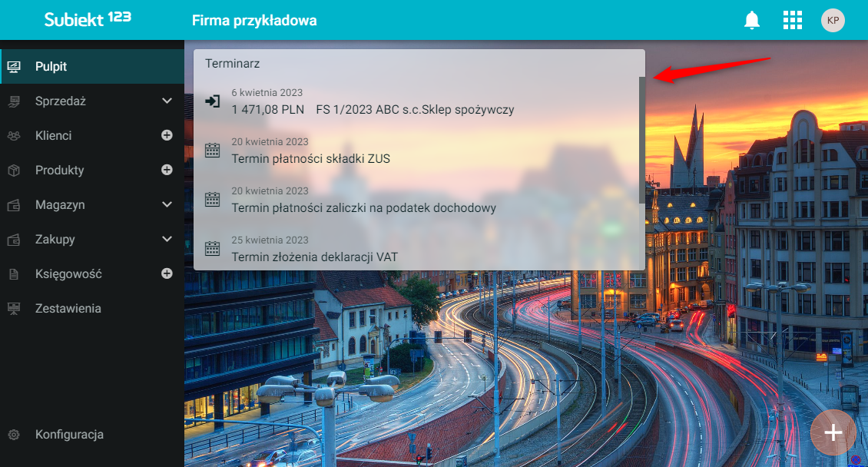Open the KP user avatar menu

click(x=833, y=21)
